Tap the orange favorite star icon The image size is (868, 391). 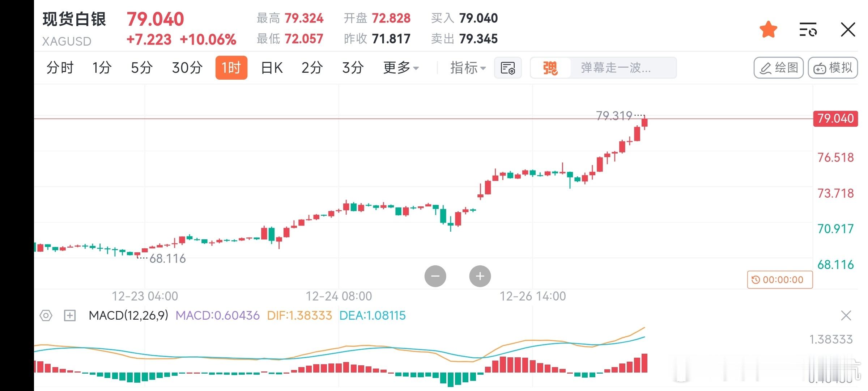768,30
